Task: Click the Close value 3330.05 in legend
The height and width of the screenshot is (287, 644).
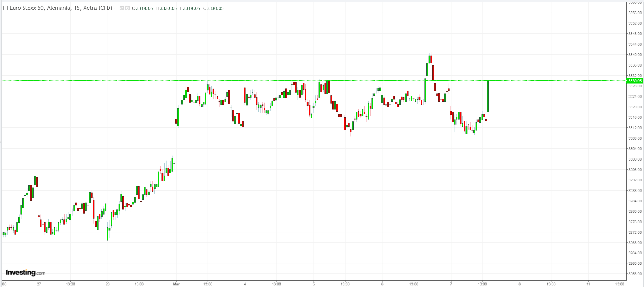Action: 215,8
